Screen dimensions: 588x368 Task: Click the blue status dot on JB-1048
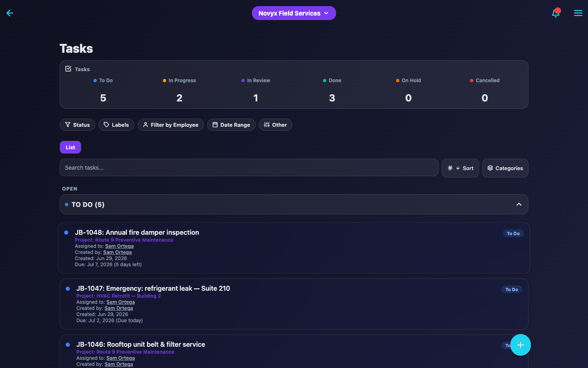coord(66,233)
